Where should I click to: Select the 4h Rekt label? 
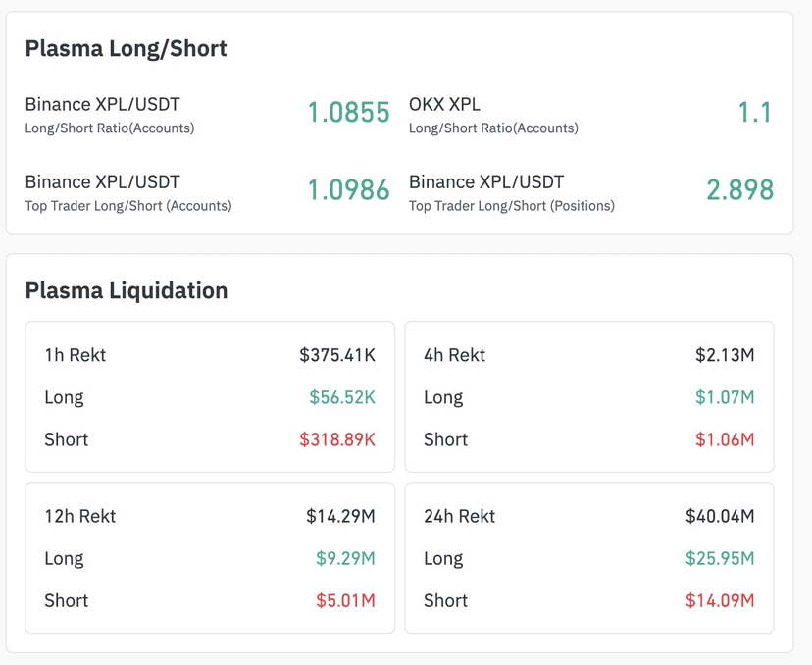454,355
